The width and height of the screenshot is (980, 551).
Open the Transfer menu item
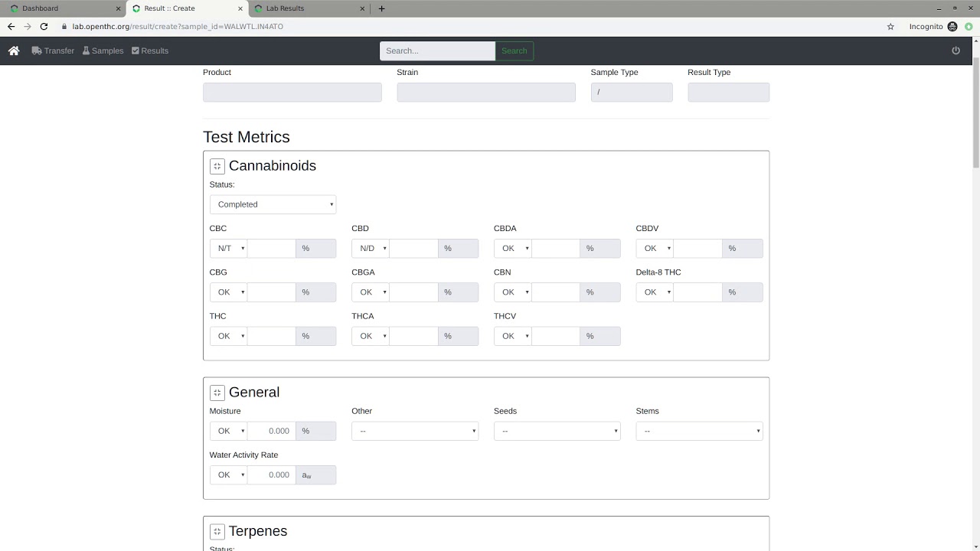click(53, 51)
